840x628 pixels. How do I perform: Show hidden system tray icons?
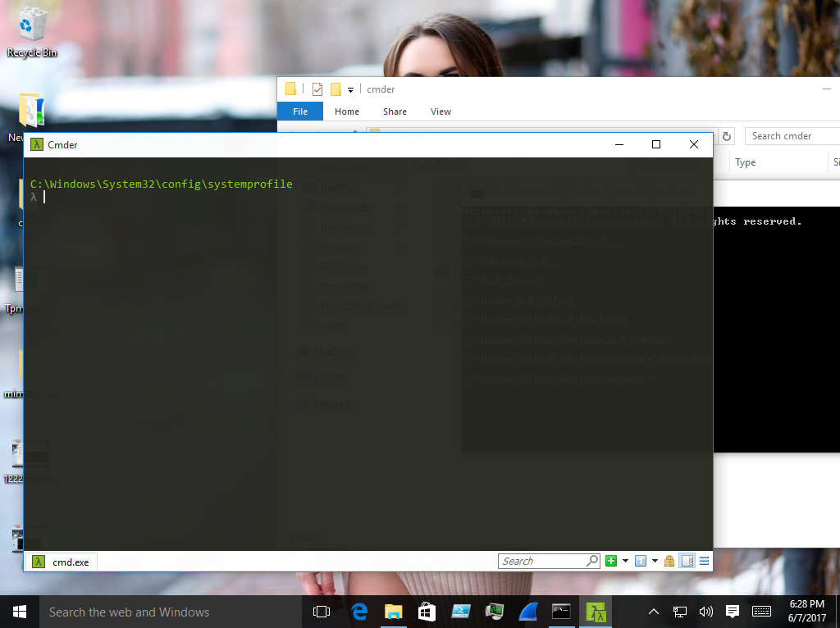(654, 612)
